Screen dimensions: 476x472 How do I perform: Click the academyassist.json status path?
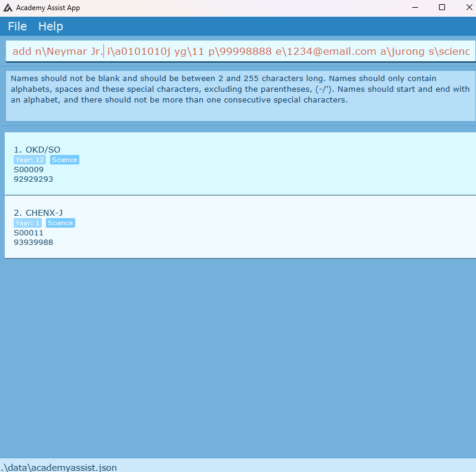tap(58, 467)
